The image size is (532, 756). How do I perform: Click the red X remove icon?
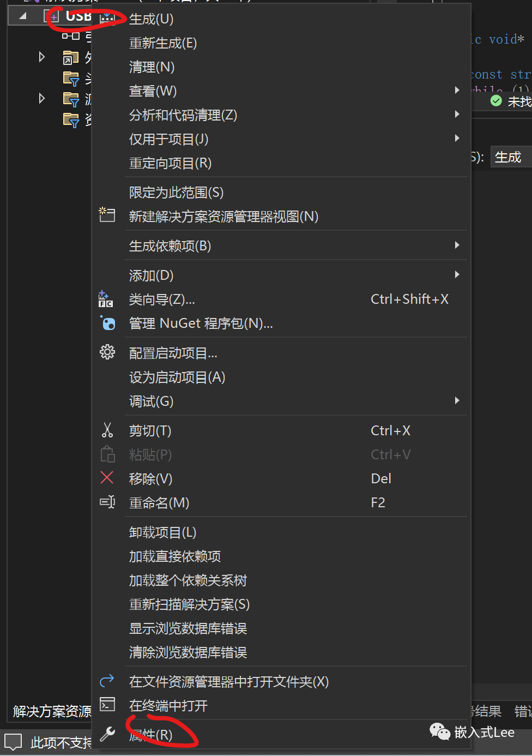107,478
